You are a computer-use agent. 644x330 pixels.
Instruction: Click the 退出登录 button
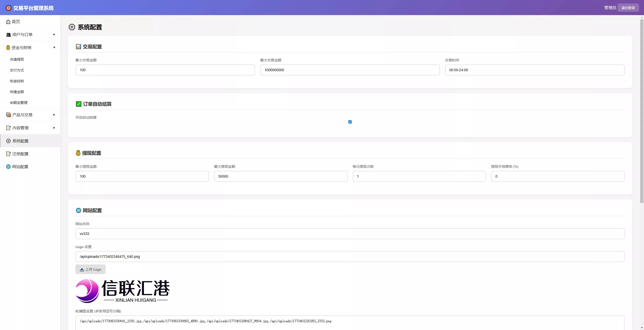628,8
